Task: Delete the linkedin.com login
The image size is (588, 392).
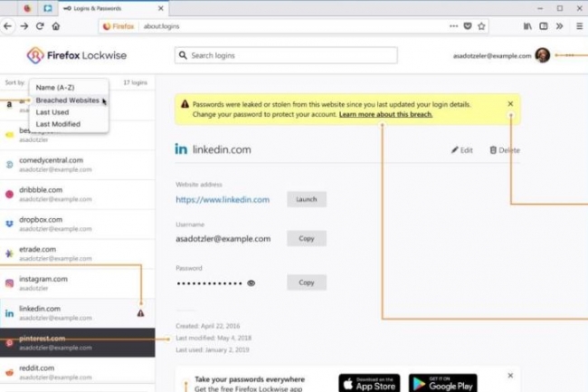Action: coord(505,150)
